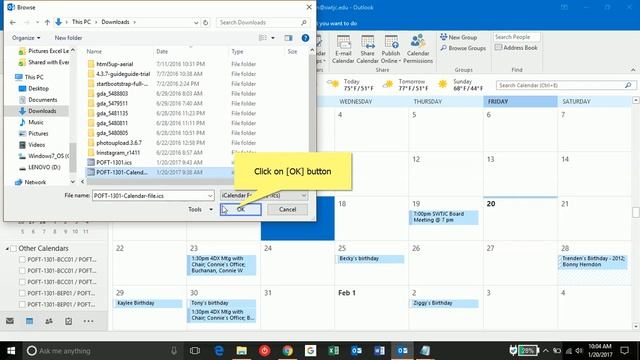The height and width of the screenshot is (360, 640).
Task: Open the Windows Start menu
Action: [11, 351]
